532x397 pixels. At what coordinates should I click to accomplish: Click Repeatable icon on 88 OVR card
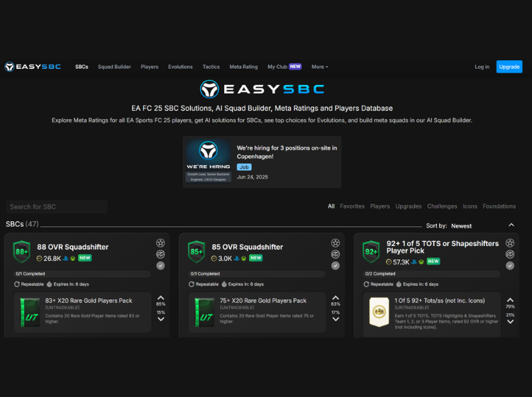coord(17,284)
